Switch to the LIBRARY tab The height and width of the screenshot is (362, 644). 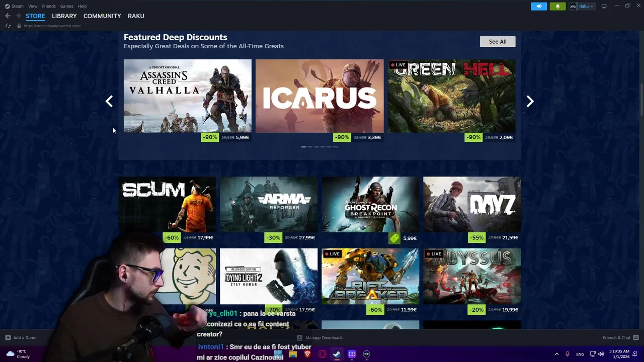coord(64,16)
